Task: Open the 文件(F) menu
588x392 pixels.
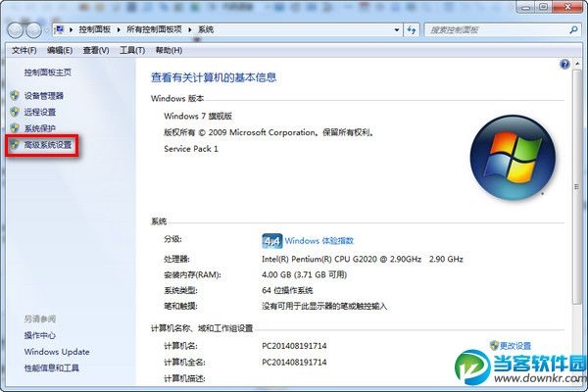Action: pyautogui.click(x=24, y=50)
